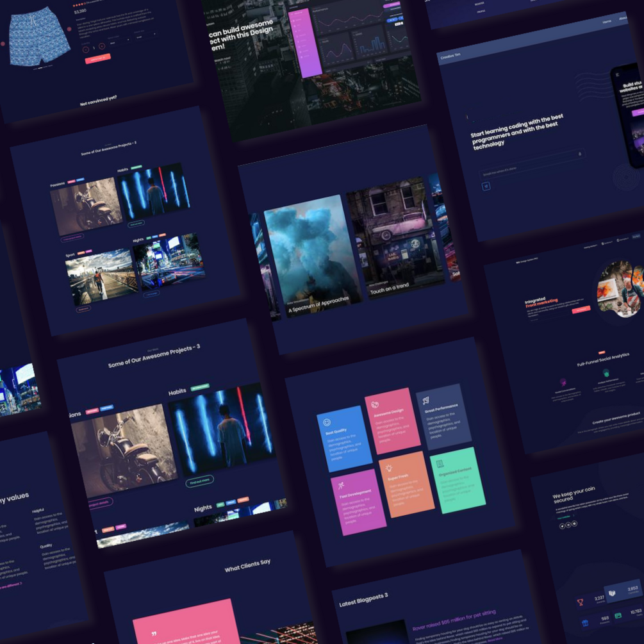This screenshot has height=644, width=644.
Task: Click the red trophy icon by 3,237
Action: coord(581,602)
